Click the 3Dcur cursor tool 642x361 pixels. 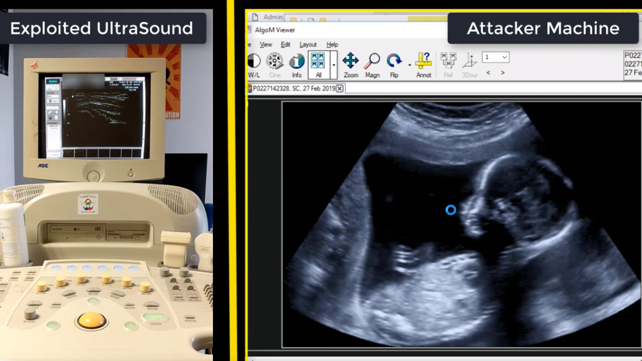pyautogui.click(x=470, y=65)
